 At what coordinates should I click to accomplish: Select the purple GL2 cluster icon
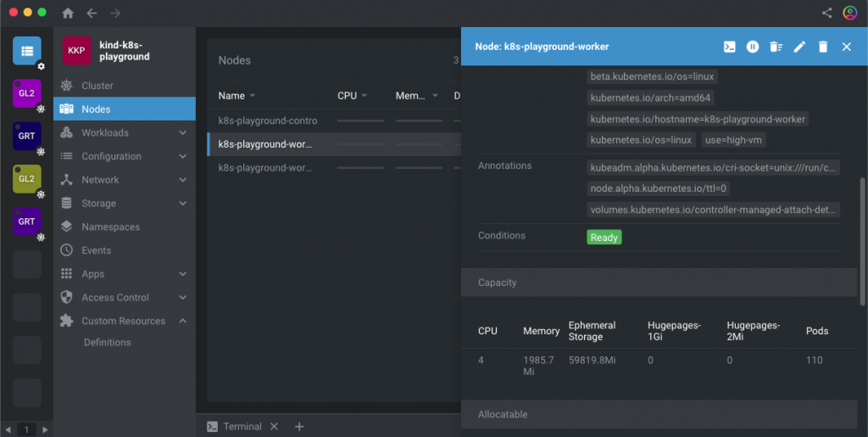[x=26, y=92]
